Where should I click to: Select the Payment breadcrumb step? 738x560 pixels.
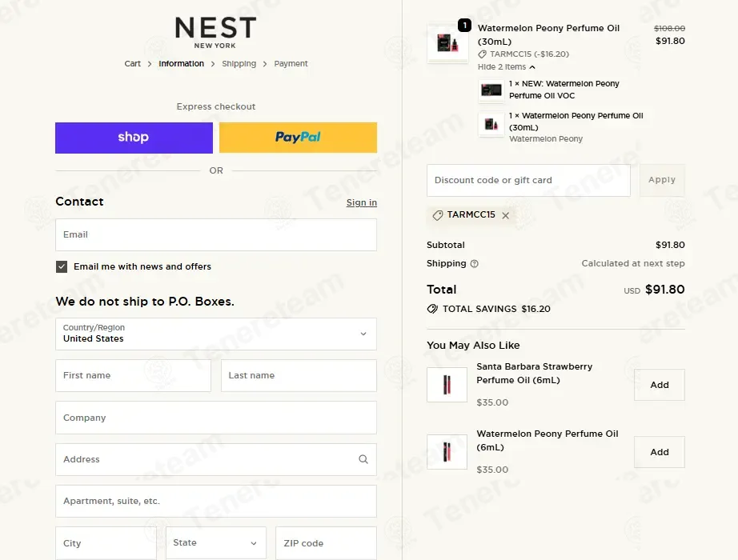tap(291, 63)
